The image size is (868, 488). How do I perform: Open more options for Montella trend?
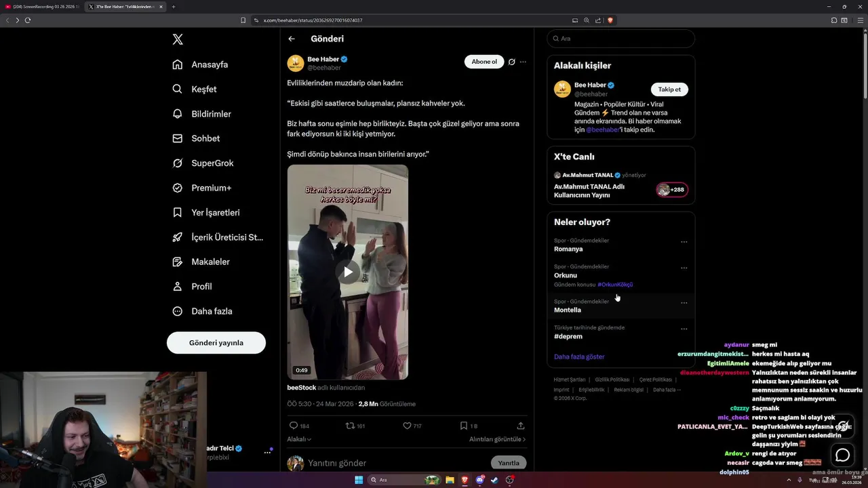pos(684,303)
